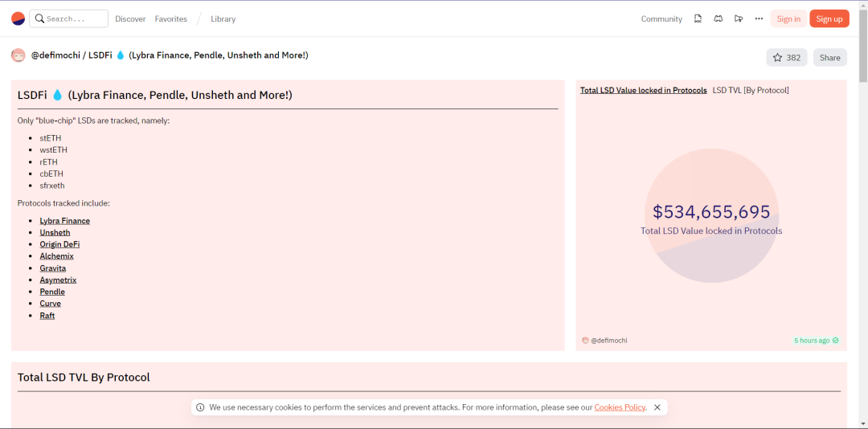Open the docs icon in header

[x=698, y=18]
